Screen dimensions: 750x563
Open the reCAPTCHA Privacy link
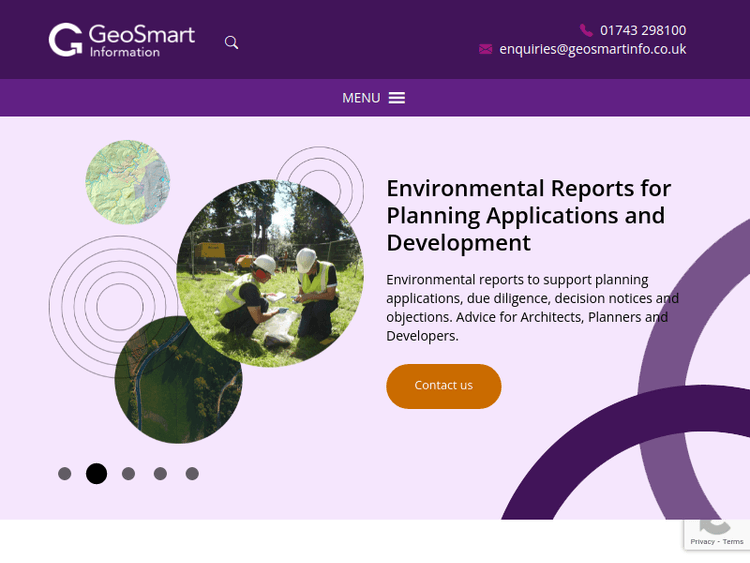click(x=701, y=542)
